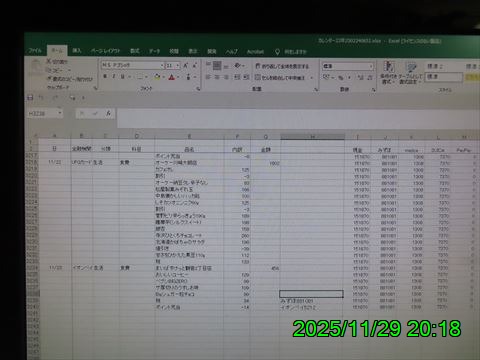
Task: Open the Font group dialog launcher
Action: [198, 89]
